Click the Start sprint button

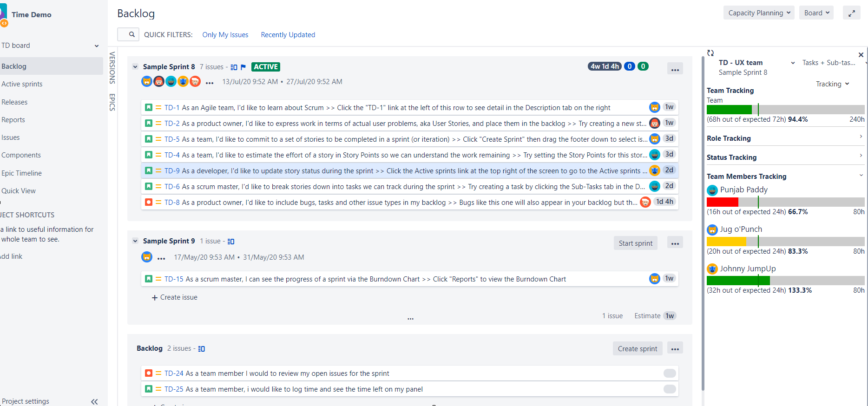[x=636, y=243]
